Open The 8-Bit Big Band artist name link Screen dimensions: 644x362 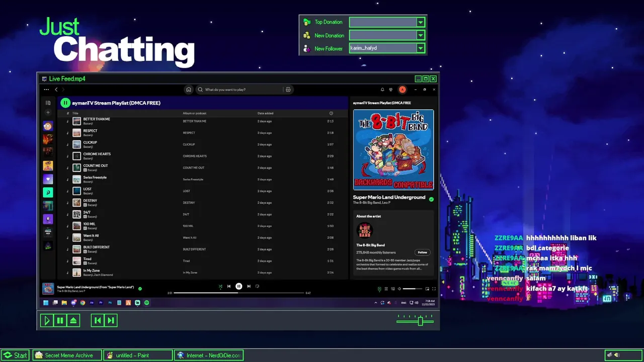(x=370, y=245)
